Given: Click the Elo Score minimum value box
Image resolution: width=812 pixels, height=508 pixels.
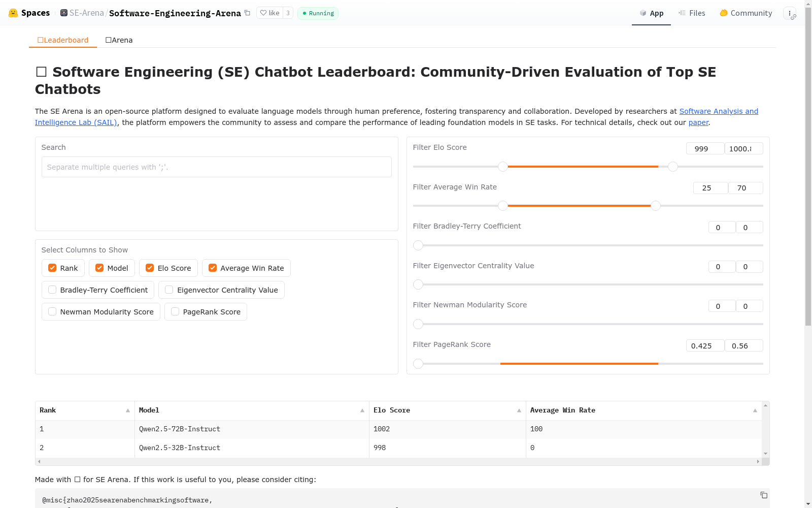Looking at the screenshot, I should [705, 148].
